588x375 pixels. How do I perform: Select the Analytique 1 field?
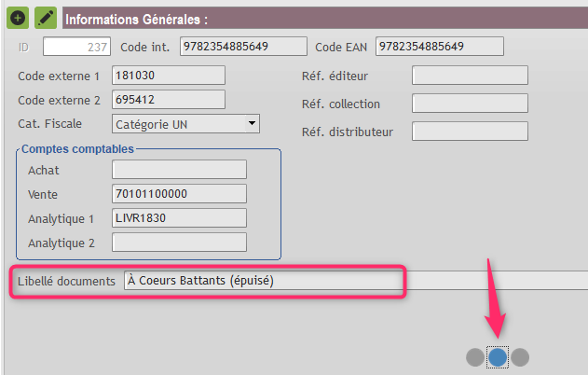coord(179,218)
